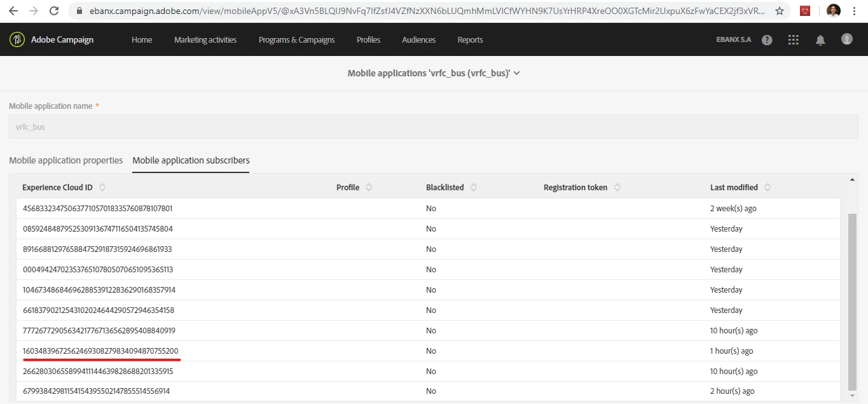
Task: Sort the Last modified column
Action: (768, 187)
